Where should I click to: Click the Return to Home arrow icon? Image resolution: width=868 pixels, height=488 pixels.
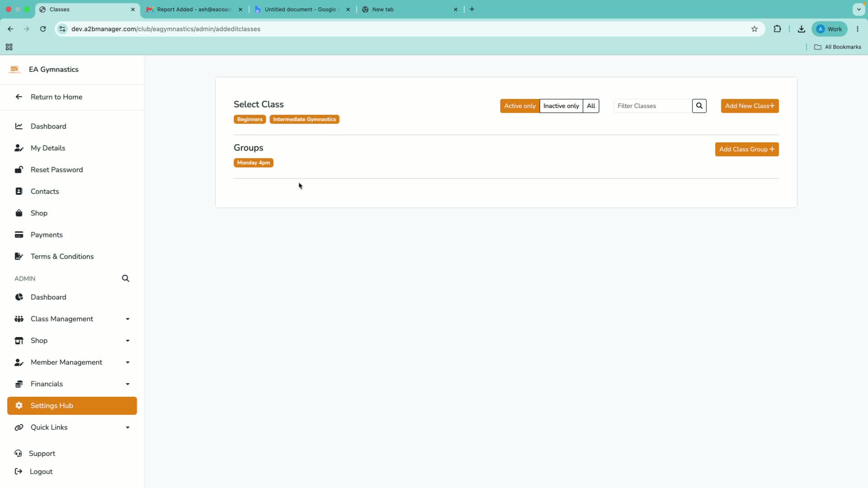(19, 97)
